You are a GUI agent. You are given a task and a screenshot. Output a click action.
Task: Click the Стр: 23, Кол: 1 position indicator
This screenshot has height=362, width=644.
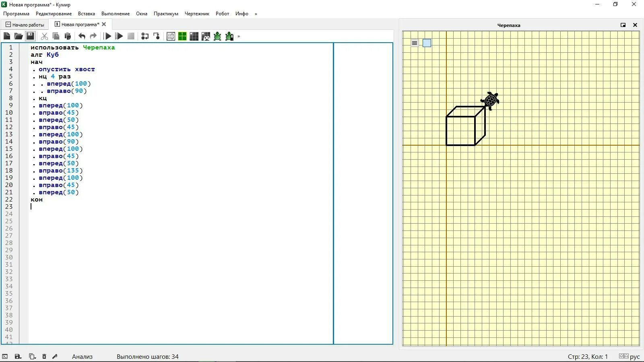[588, 356]
